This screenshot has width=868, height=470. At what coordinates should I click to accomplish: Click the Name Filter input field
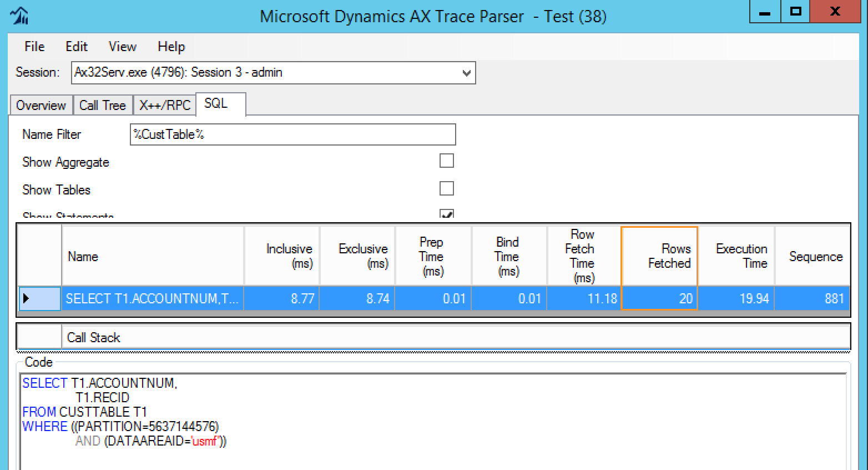[292, 134]
